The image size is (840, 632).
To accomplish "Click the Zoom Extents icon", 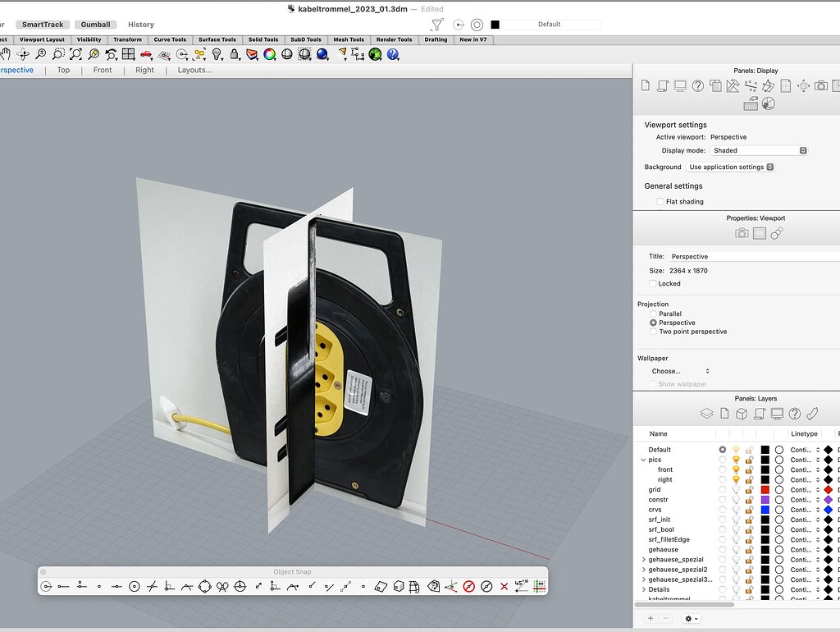I will click(75, 54).
